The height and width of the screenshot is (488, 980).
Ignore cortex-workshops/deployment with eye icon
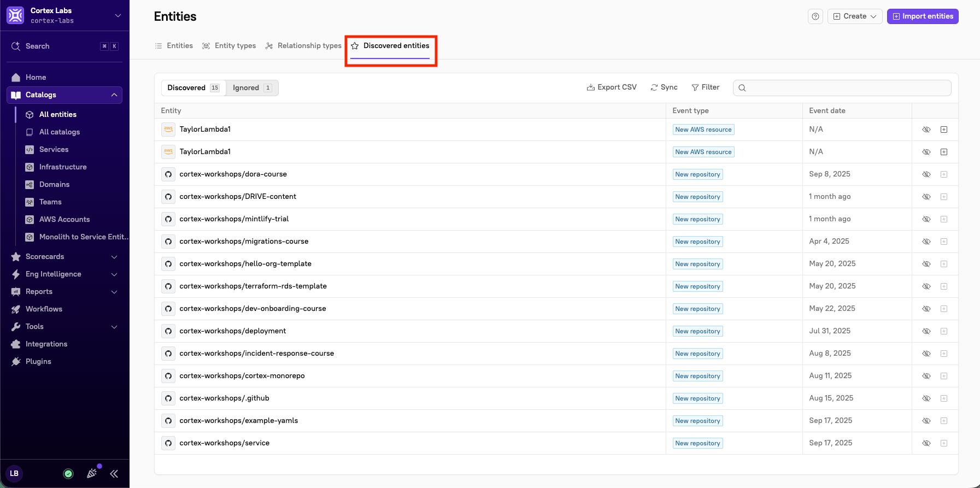point(926,331)
